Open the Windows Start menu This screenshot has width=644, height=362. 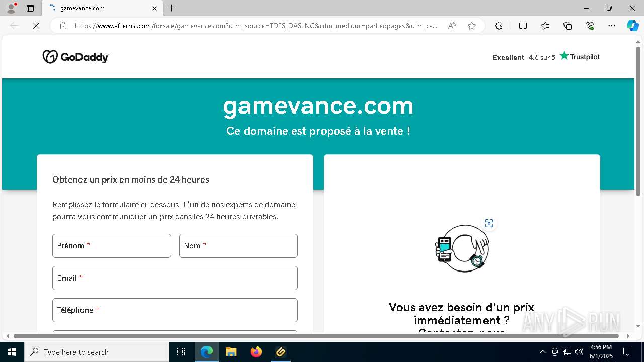(x=12, y=352)
